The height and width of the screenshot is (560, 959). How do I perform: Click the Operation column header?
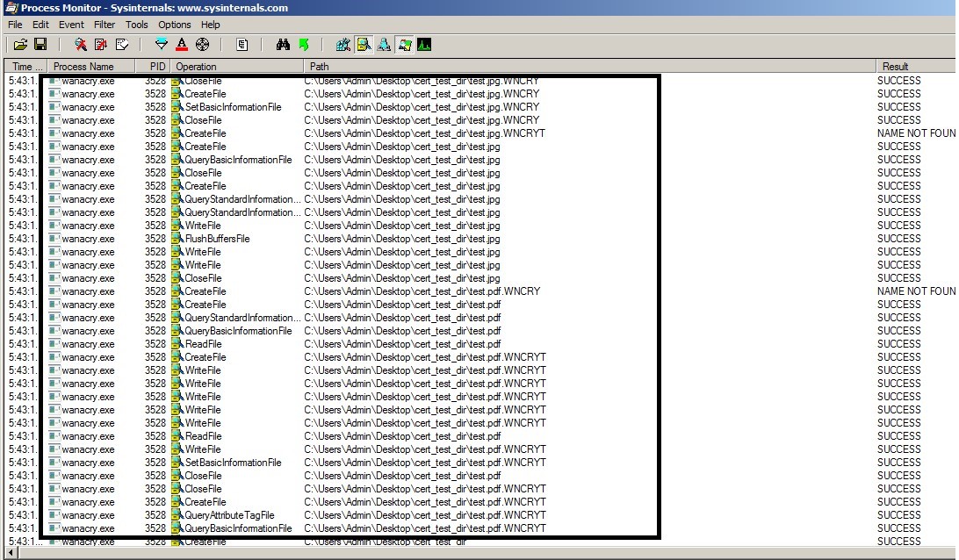237,67
